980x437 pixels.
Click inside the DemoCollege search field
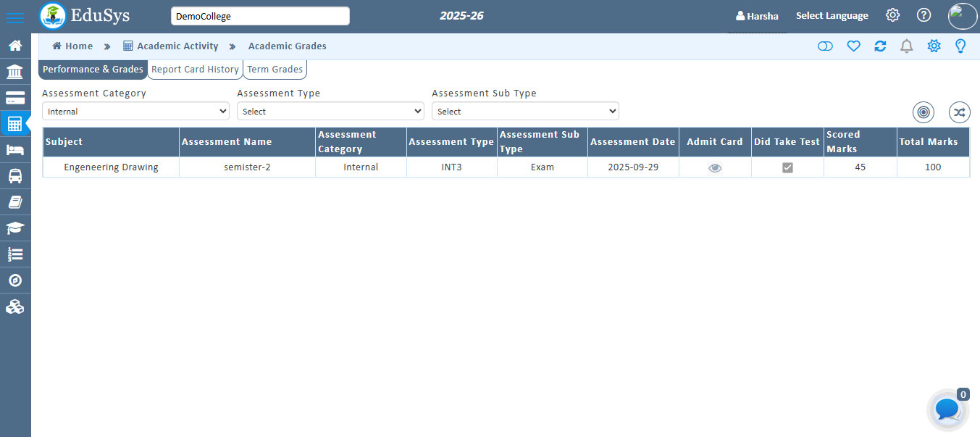(259, 15)
